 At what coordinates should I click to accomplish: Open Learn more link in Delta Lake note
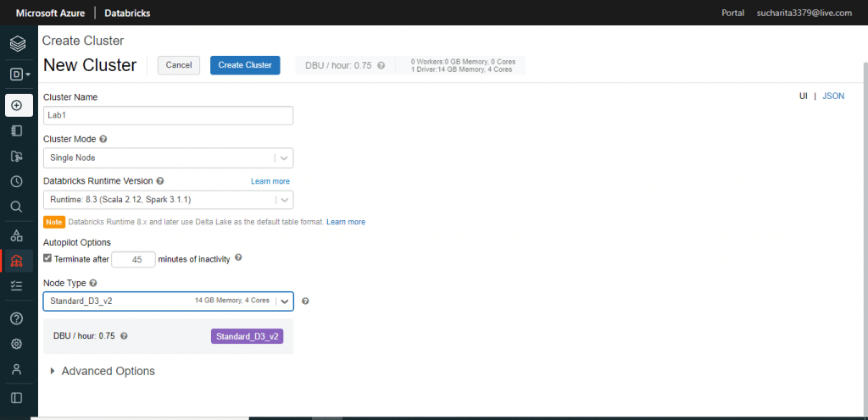coord(346,222)
